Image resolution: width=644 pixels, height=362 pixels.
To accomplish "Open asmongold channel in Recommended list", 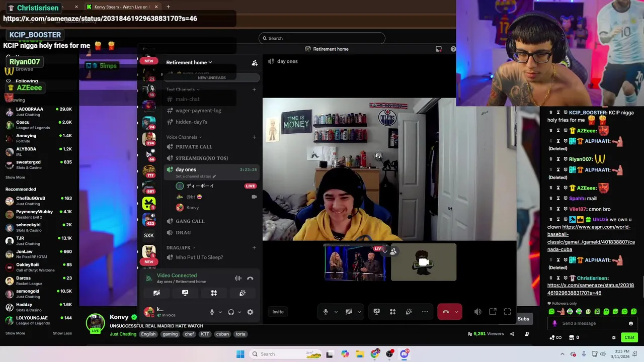I will click(x=39, y=294).
